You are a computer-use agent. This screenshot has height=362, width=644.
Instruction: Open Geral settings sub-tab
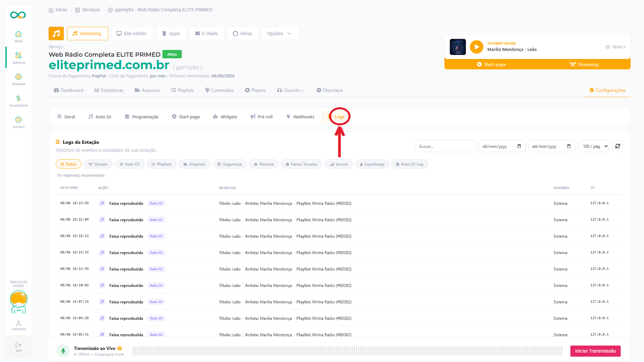[66, 117]
